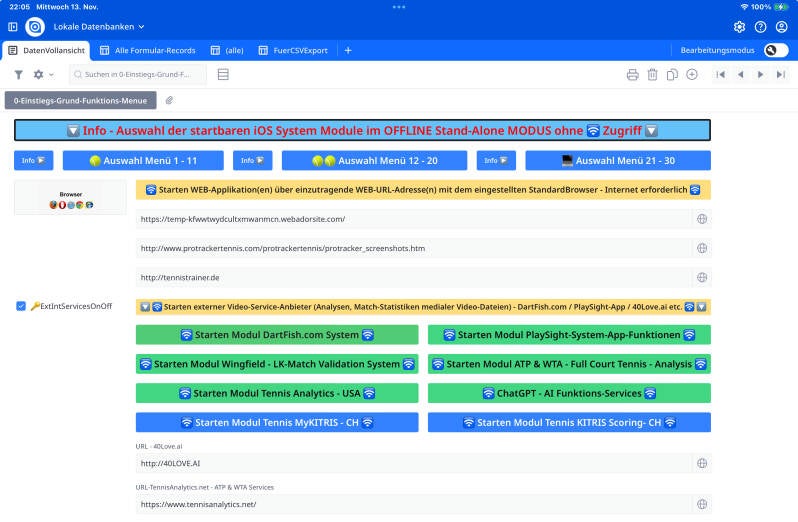Open the print records icon
This screenshot has height=522, width=798.
pyautogui.click(x=632, y=75)
